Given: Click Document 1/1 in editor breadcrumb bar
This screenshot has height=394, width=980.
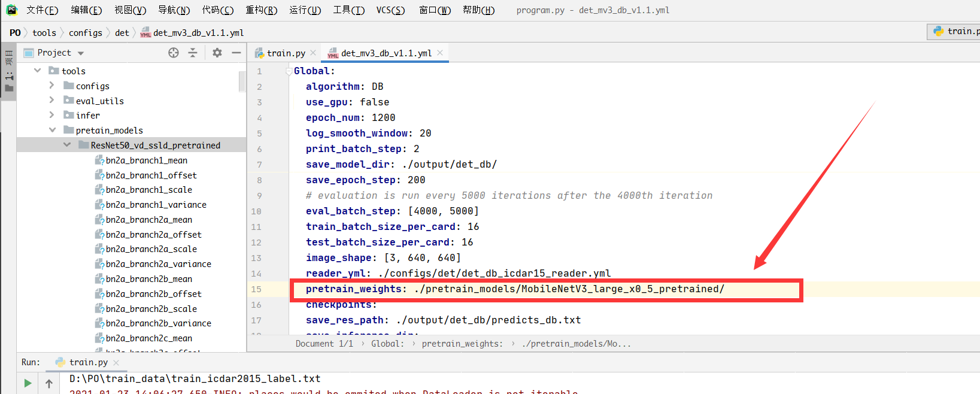Looking at the screenshot, I should [x=324, y=344].
